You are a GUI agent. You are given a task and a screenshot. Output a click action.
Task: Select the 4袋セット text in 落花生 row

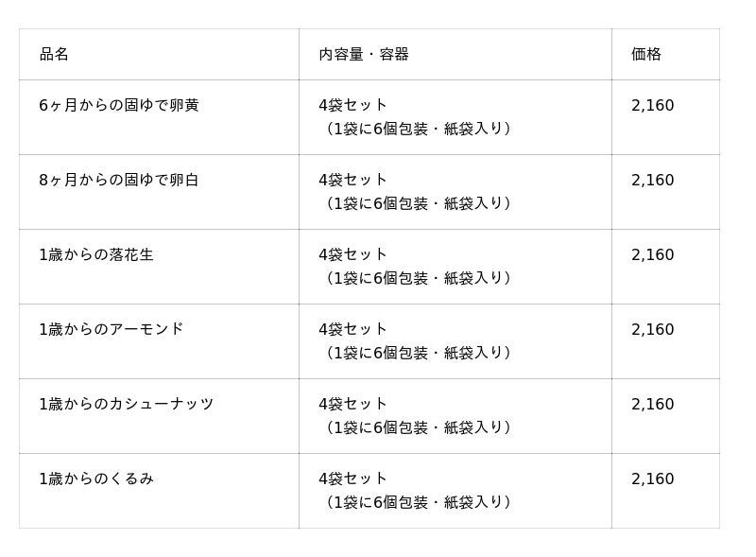pyautogui.click(x=353, y=255)
